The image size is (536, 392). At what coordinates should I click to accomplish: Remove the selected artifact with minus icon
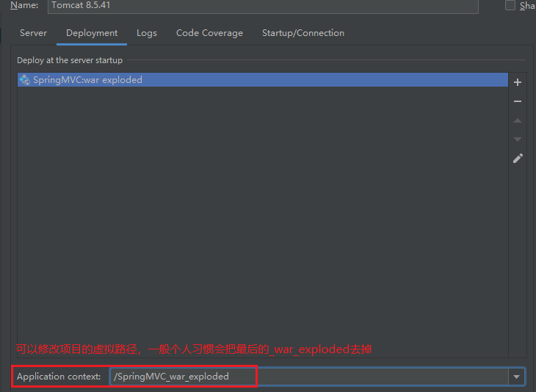[517, 101]
